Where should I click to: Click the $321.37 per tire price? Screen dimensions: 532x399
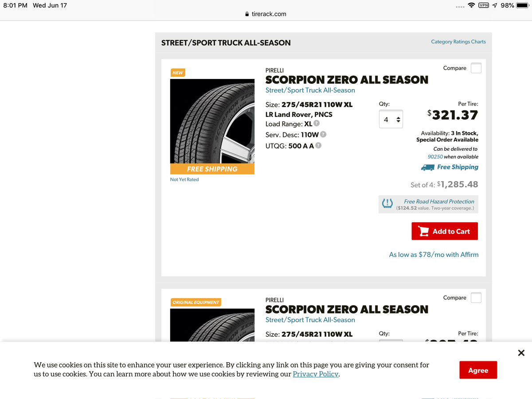[453, 115]
